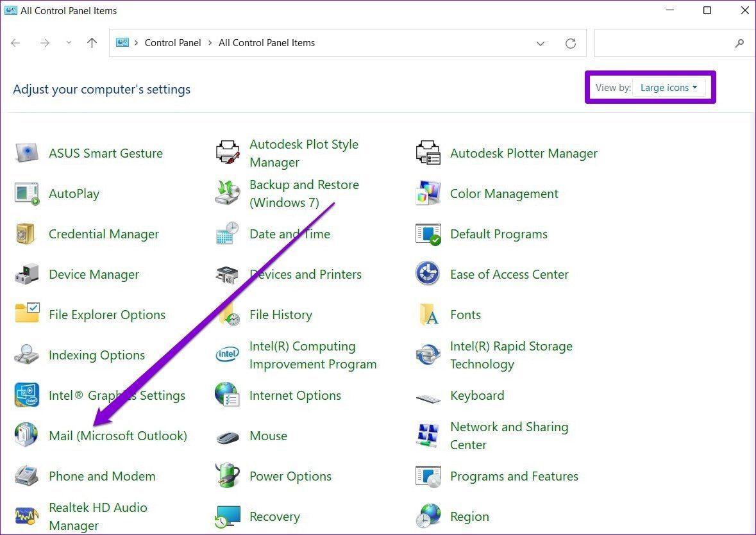The height and width of the screenshot is (535, 756).
Task: Open the Mail (Microsoft Outlook) icon
Action: click(x=26, y=435)
